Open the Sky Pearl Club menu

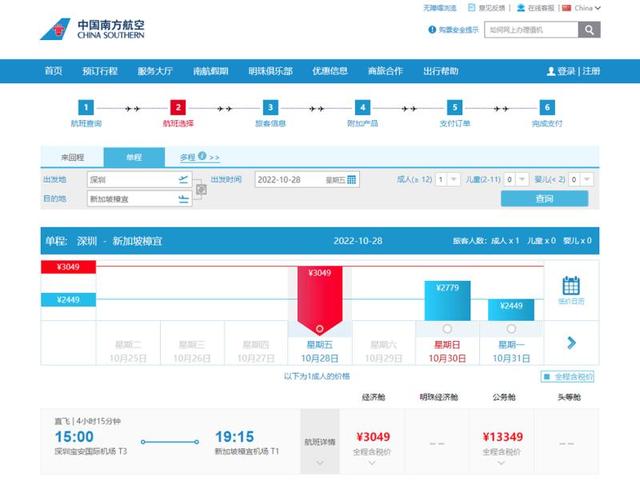271,71
